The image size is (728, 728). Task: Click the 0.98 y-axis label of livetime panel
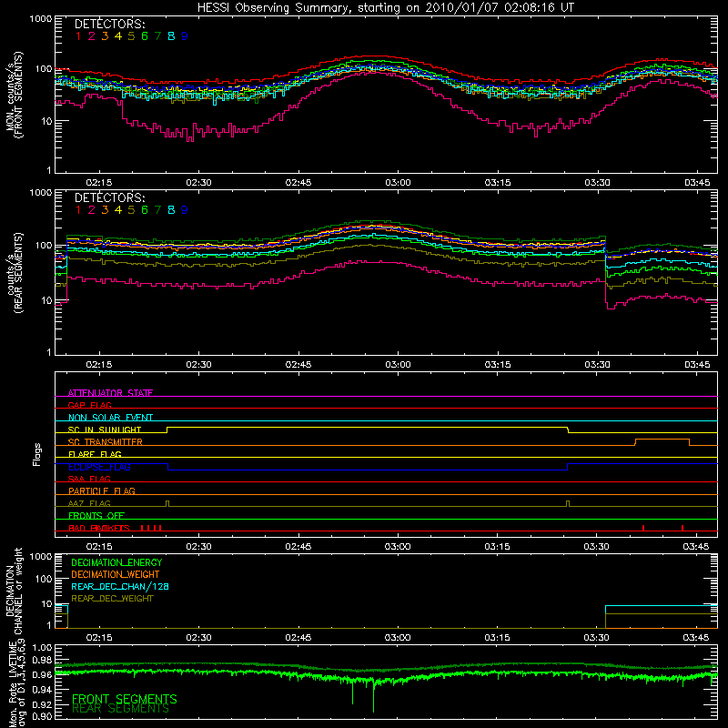coord(42,660)
